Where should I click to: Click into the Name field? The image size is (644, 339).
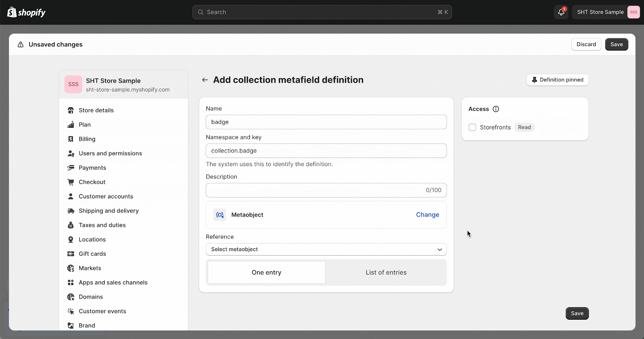pyautogui.click(x=326, y=122)
